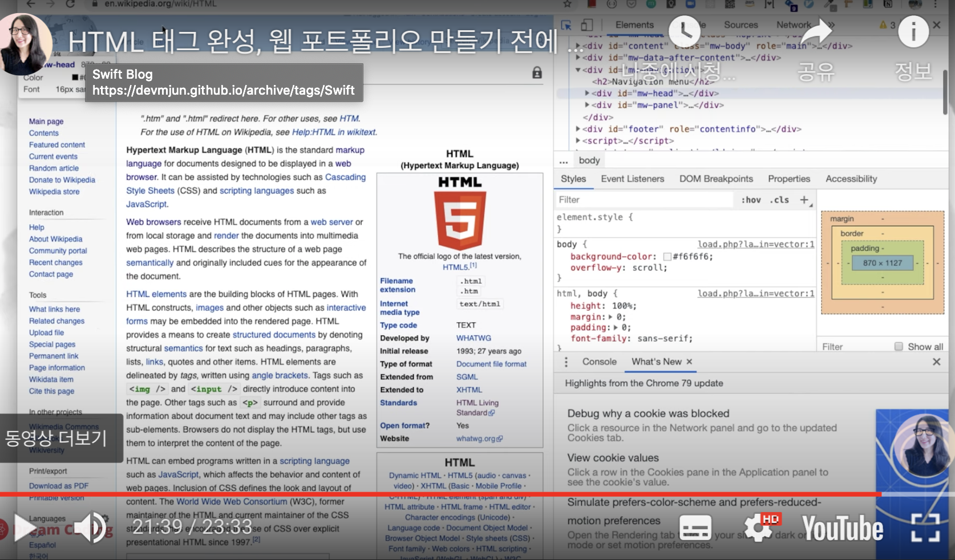Click the ellipsis before the body breadcrumb
Viewport: 955px width, 560px height.
(564, 160)
